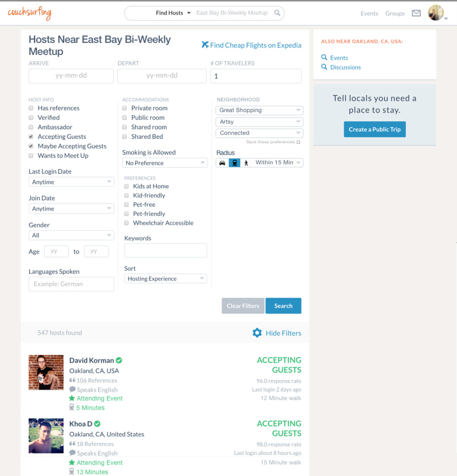The width and height of the screenshot is (457, 476).
Task: Open the Sort Hosting Experience dropdown
Action: (165, 278)
